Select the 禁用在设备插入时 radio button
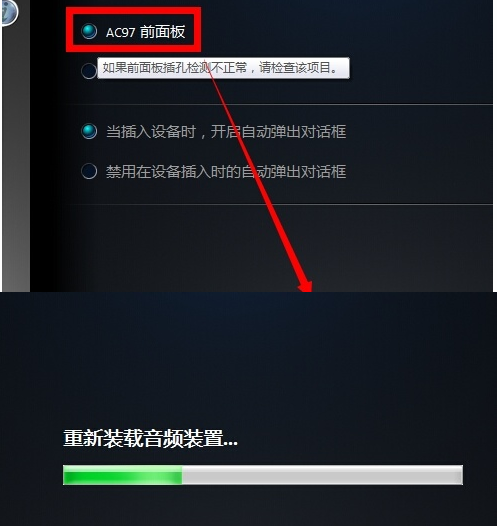Screen dimensions: 497x526 (89, 171)
